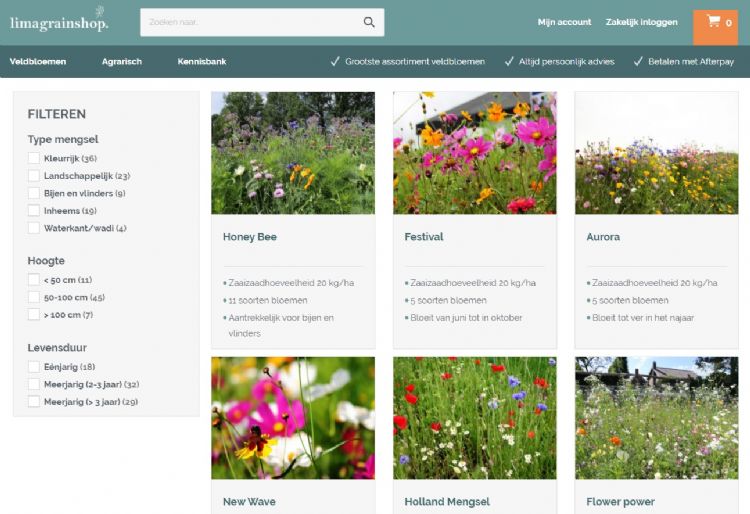Go to the Kennisbank menu item

pos(202,61)
